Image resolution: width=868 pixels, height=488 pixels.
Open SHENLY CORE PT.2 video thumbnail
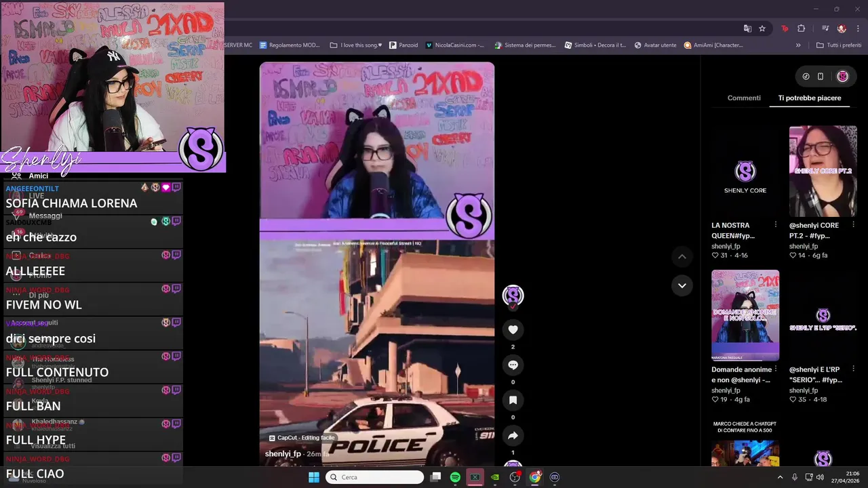tap(823, 171)
